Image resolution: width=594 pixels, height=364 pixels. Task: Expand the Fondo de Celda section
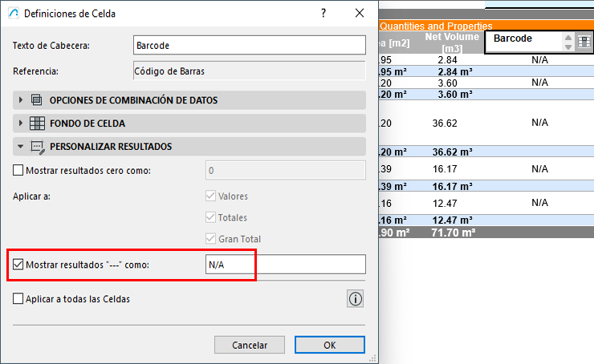click(21, 123)
